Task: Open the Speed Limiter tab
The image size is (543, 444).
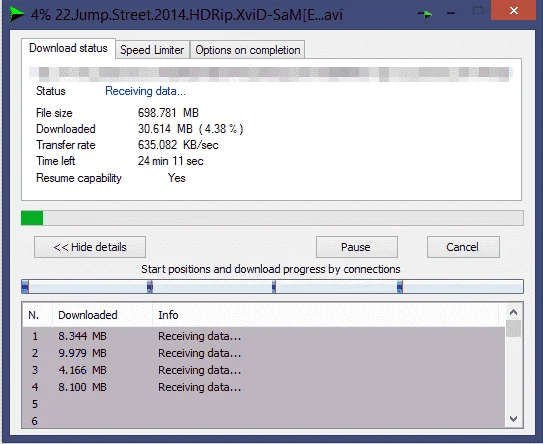Action: 152,50
